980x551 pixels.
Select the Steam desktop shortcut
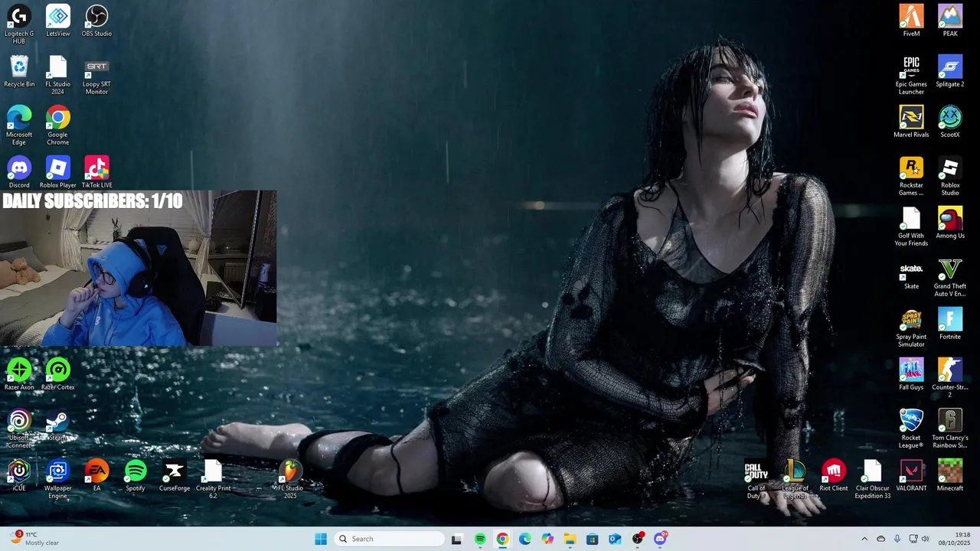pos(57,425)
